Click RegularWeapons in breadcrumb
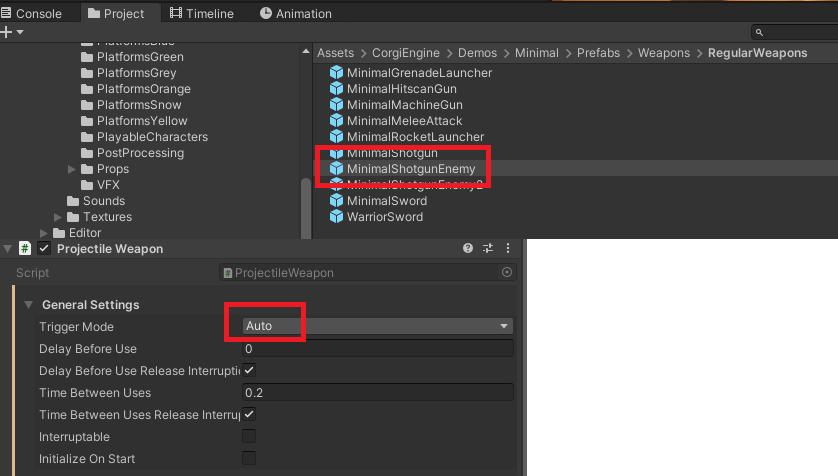The width and height of the screenshot is (838, 476). (757, 53)
